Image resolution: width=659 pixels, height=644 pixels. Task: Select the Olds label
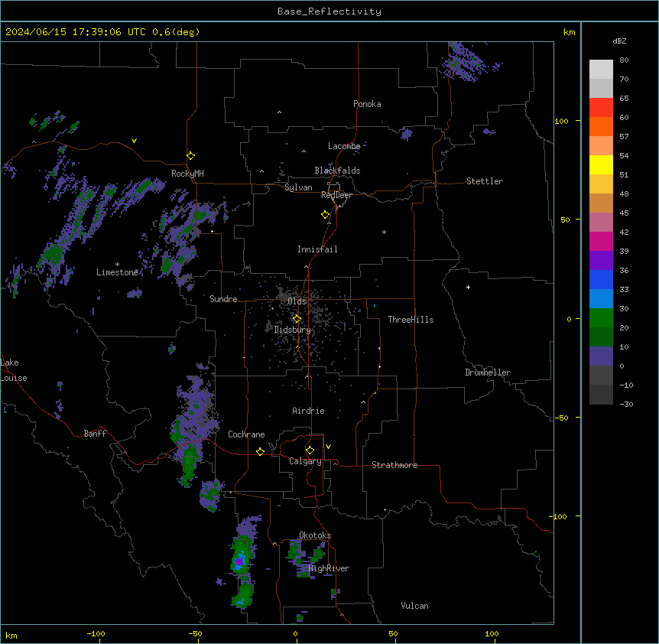pyautogui.click(x=297, y=301)
